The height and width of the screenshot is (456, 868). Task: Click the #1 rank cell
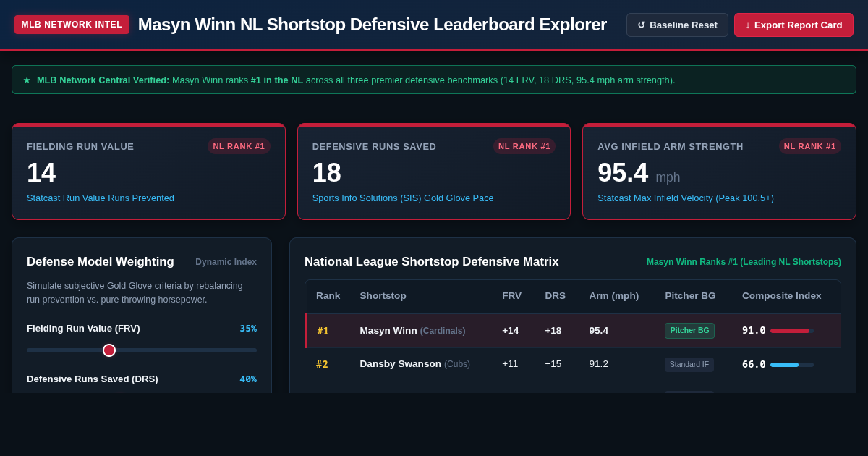pos(323,331)
